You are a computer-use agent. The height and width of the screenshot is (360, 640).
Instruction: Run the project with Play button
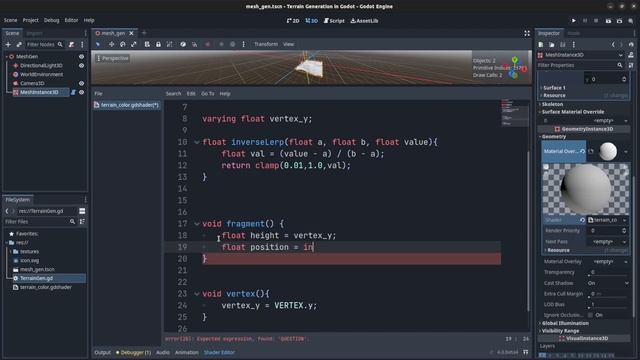(573, 20)
